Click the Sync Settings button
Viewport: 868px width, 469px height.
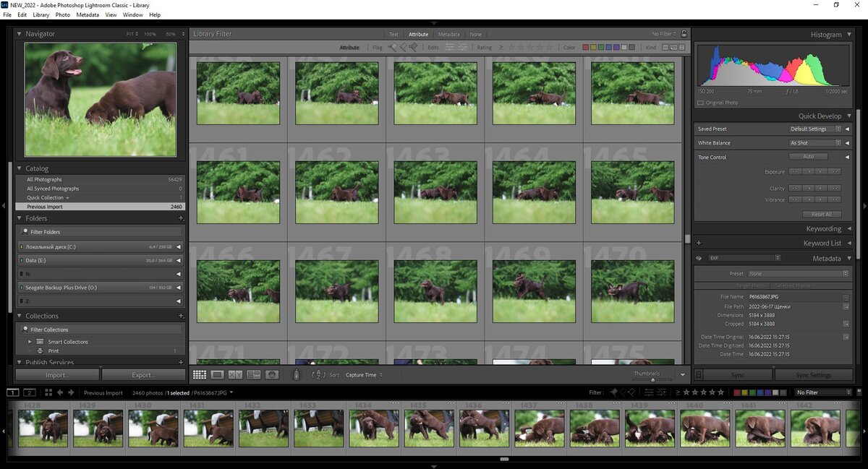coord(814,375)
